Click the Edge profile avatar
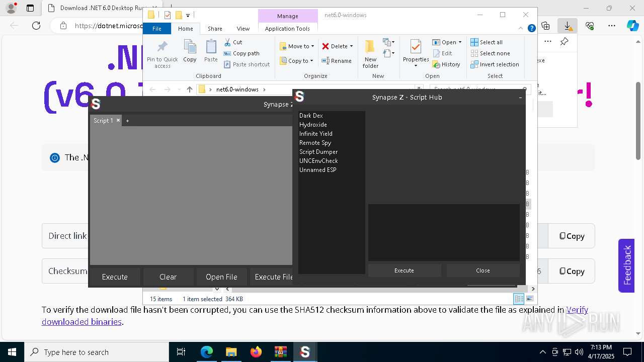 point(11,8)
